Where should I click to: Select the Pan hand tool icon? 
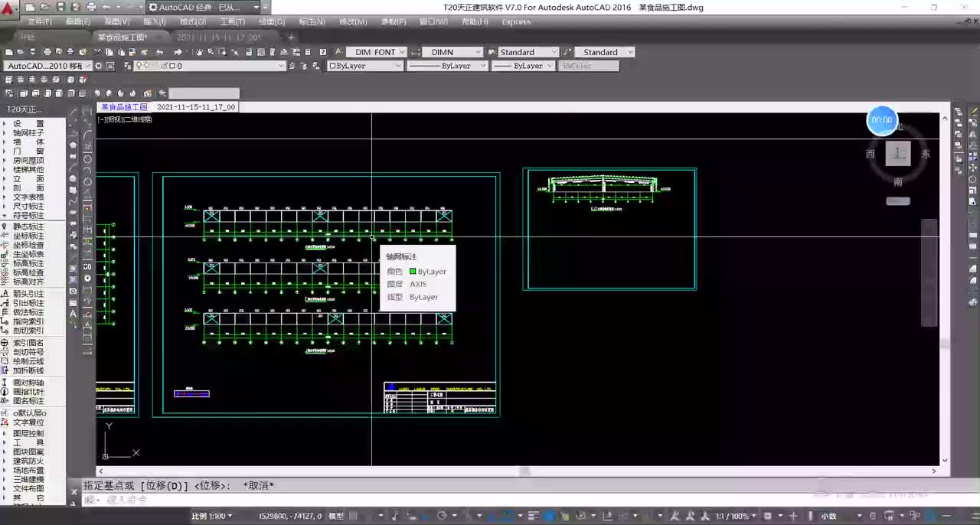click(199, 52)
